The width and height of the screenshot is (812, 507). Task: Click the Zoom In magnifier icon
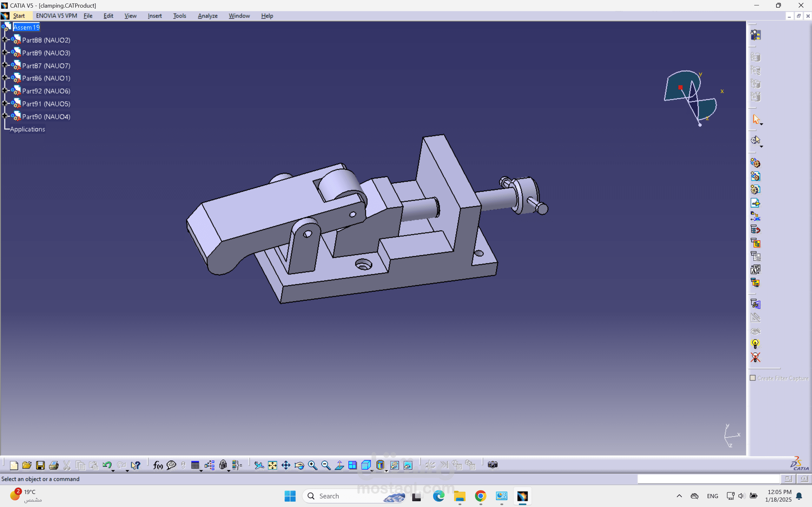click(312, 465)
